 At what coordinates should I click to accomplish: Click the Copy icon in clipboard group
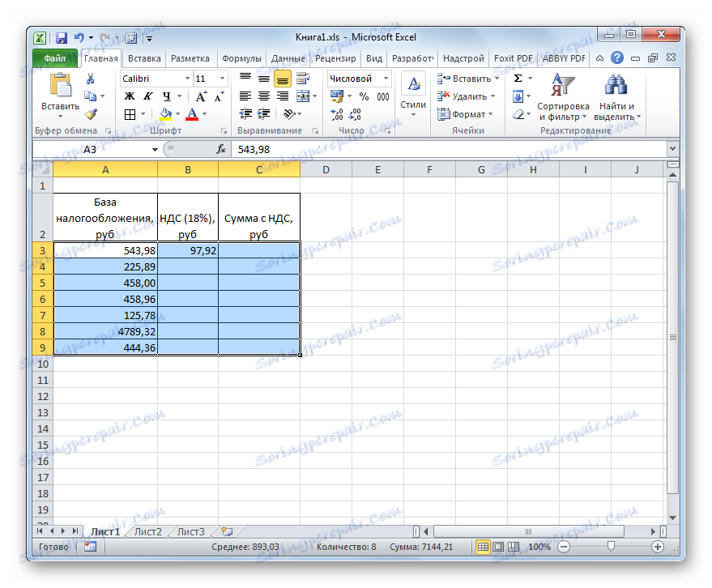point(91,96)
